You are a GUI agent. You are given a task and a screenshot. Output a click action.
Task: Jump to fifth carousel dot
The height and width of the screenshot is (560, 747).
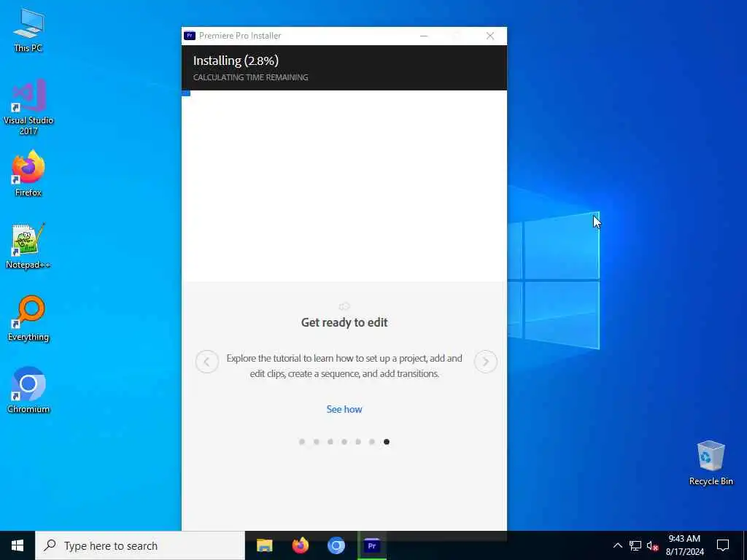[358, 442]
